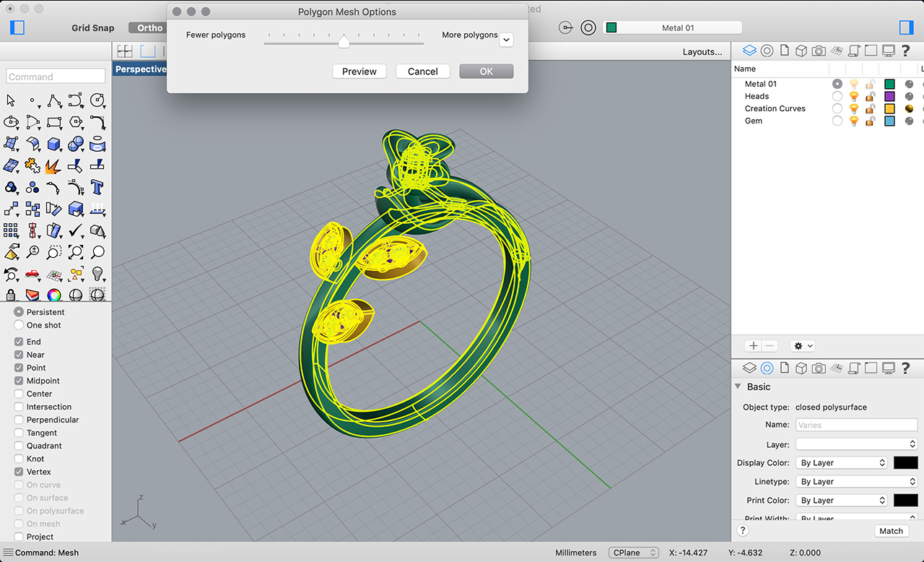Uncheck the Midpoint object snap

pos(19,381)
